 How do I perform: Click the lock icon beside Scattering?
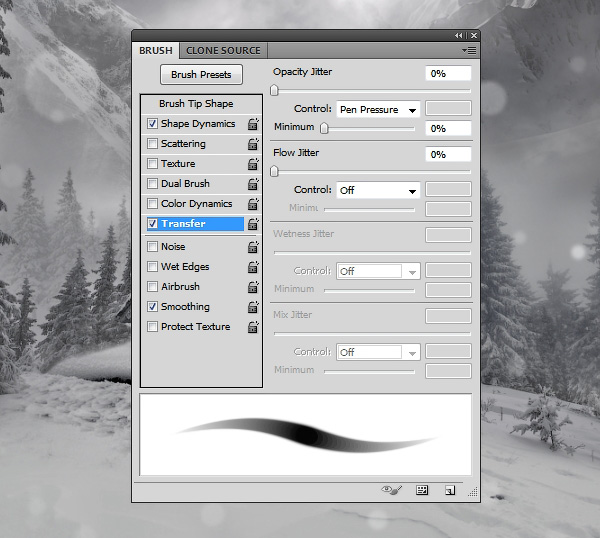(x=253, y=144)
